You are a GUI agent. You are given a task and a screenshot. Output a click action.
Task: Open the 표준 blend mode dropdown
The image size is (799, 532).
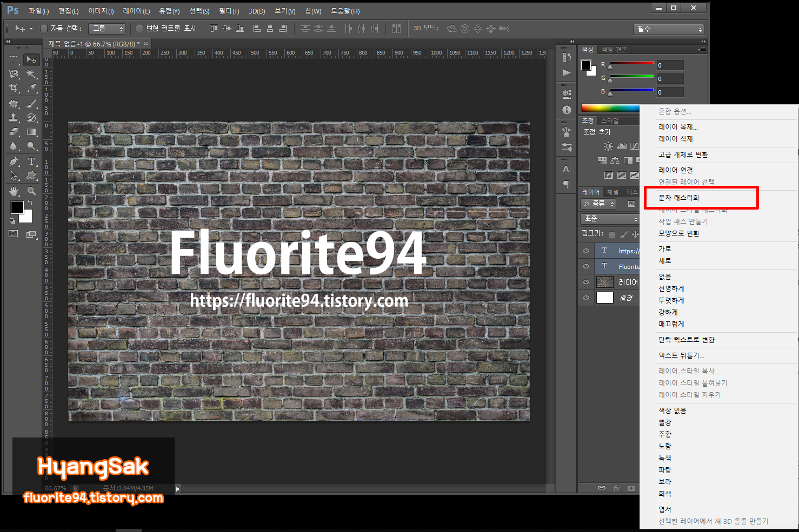pyautogui.click(x=610, y=219)
